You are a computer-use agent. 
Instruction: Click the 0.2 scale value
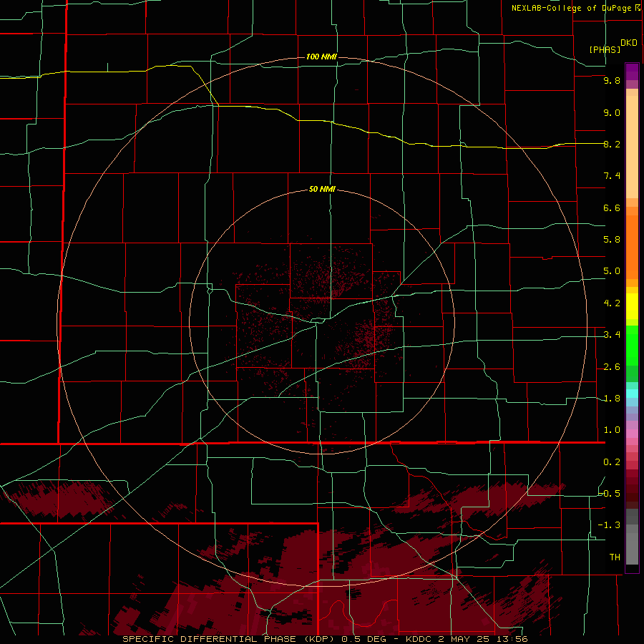click(x=612, y=462)
